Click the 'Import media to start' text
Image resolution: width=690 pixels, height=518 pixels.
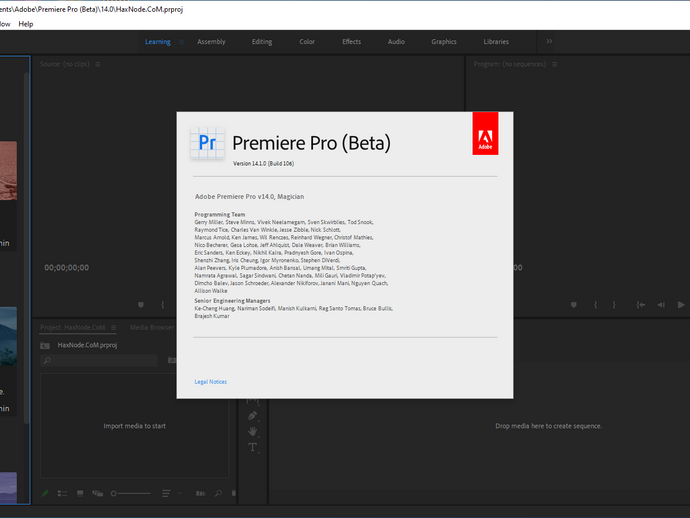135,426
